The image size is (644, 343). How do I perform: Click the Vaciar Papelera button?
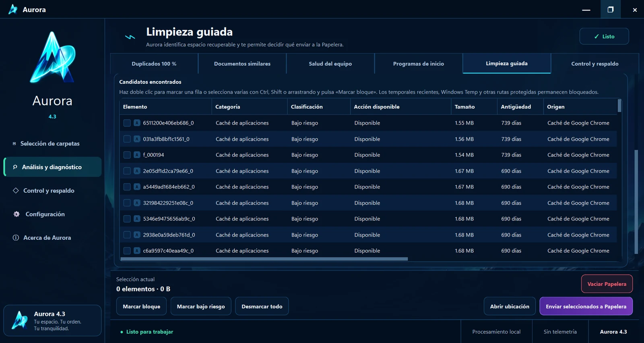point(607,284)
